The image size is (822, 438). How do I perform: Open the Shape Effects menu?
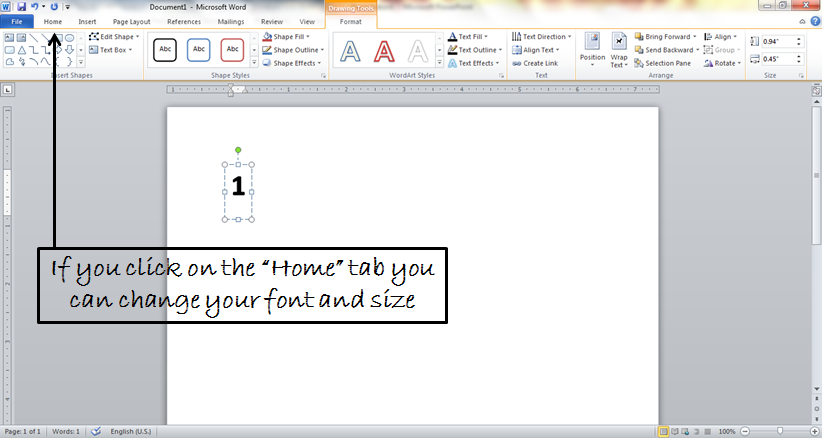click(x=291, y=63)
